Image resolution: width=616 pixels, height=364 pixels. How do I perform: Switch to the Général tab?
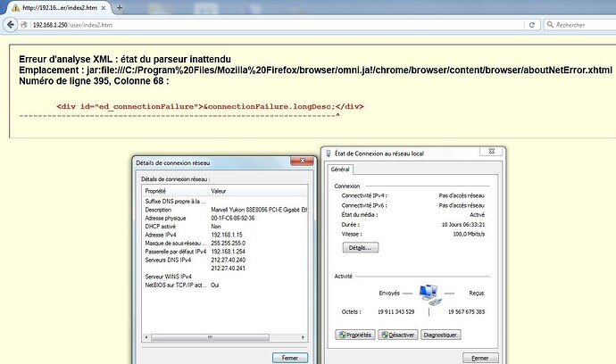341,169
